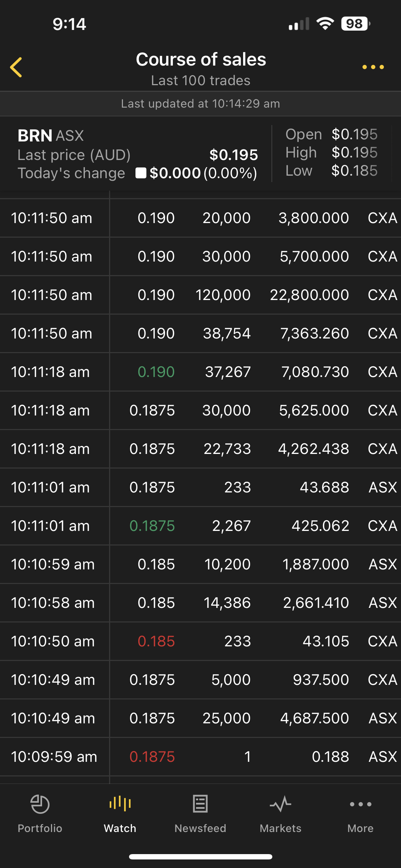The height and width of the screenshot is (868, 401).
Task: Tap the BRN ASX ticker name
Action: [x=51, y=136]
